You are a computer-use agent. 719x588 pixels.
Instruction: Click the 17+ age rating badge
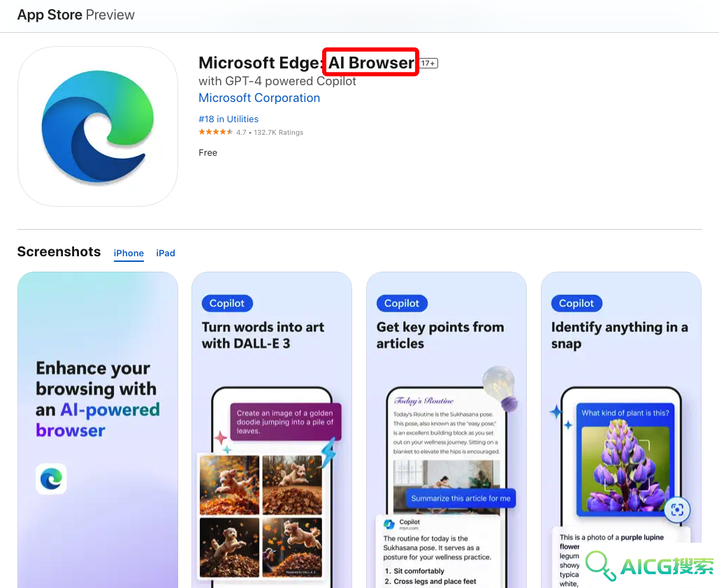pos(429,64)
